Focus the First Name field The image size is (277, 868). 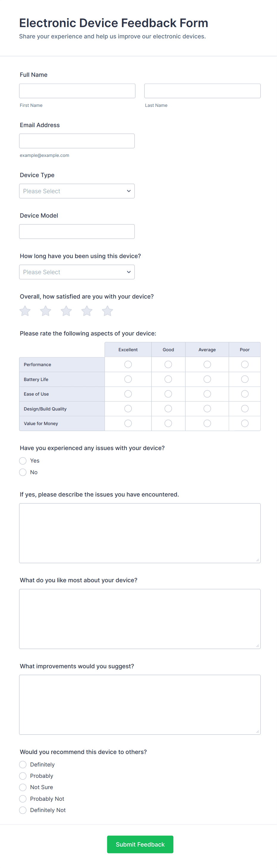pos(77,91)
